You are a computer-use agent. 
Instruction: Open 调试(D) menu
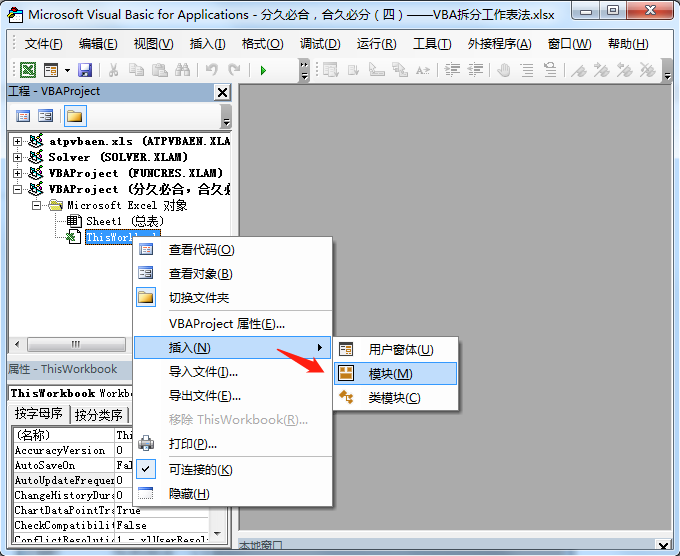(x=320, y=44)
